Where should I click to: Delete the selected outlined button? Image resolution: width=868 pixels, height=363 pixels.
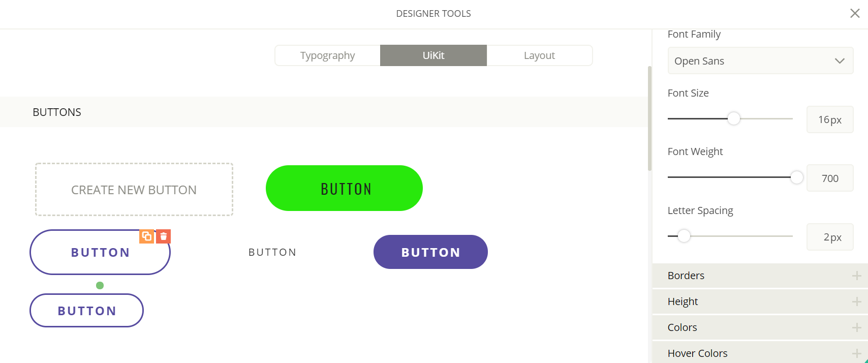[x=164, y=236]
